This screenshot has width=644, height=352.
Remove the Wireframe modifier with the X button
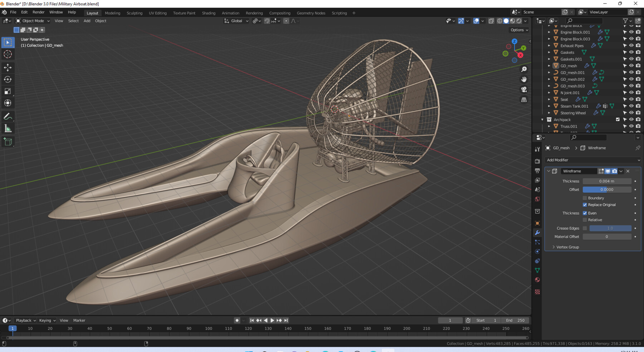628,171
